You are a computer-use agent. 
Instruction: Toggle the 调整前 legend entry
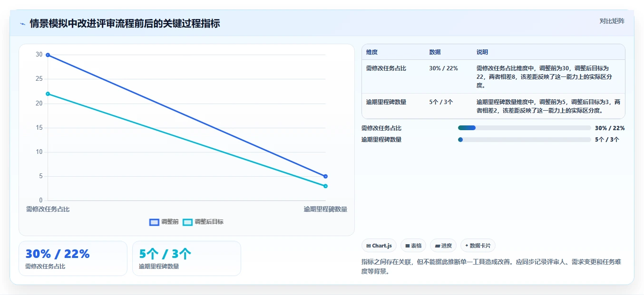[x=164, y=222]
